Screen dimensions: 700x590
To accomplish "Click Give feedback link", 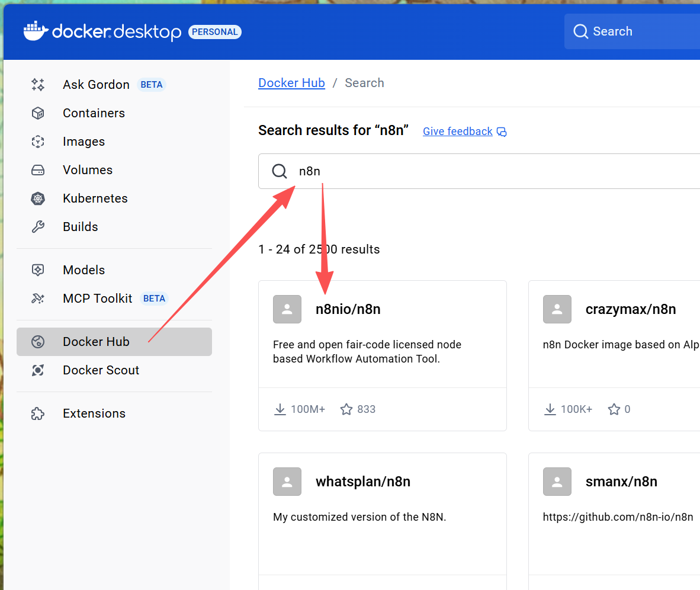I will (x=458, y=132).
